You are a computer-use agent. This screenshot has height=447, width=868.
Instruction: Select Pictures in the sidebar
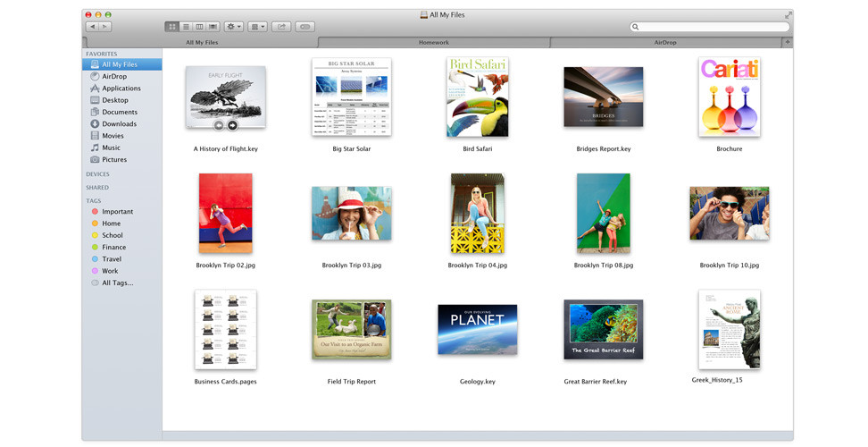[x=114, y=159]
